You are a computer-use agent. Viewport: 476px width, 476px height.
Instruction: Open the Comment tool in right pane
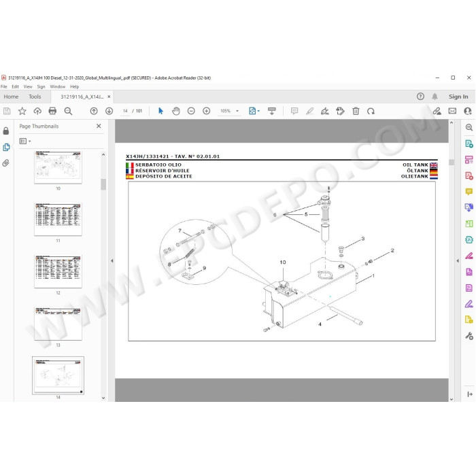point(469,192)
